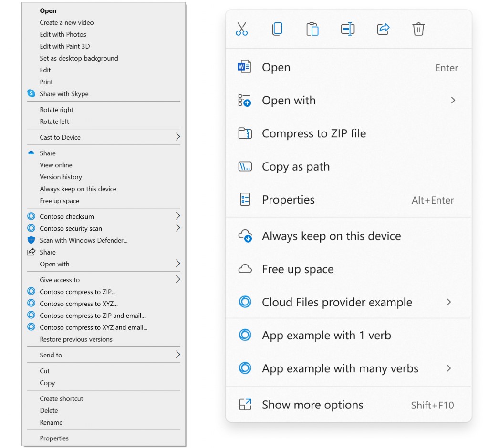Image resolution: width=499 pixels, height=448 pixels.
Task: Expand Cloud Files provider example chevron
Action: click(449, 302)
